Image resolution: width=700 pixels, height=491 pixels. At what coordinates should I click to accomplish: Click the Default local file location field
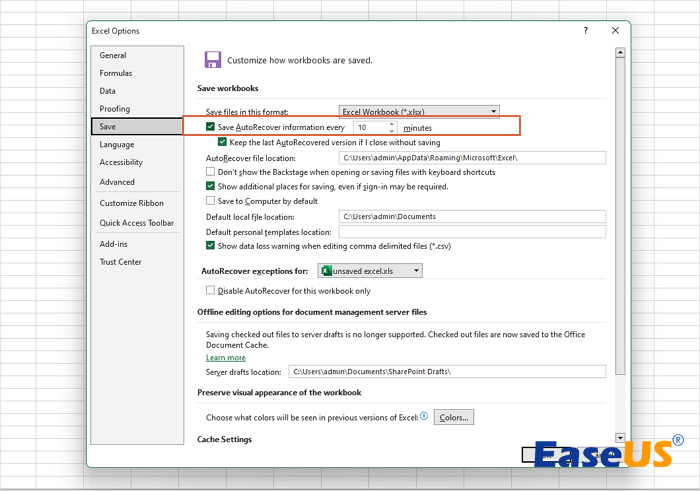(472, 216)
